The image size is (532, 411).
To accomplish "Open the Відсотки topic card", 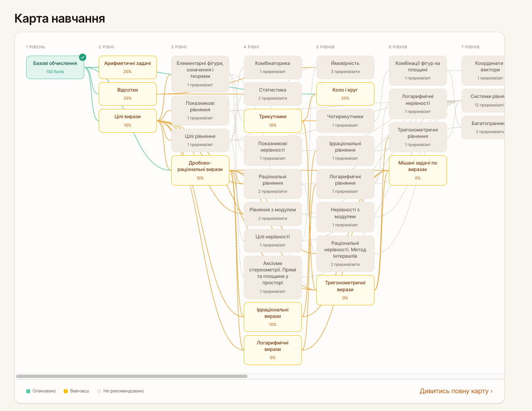I will pos(127,94).
